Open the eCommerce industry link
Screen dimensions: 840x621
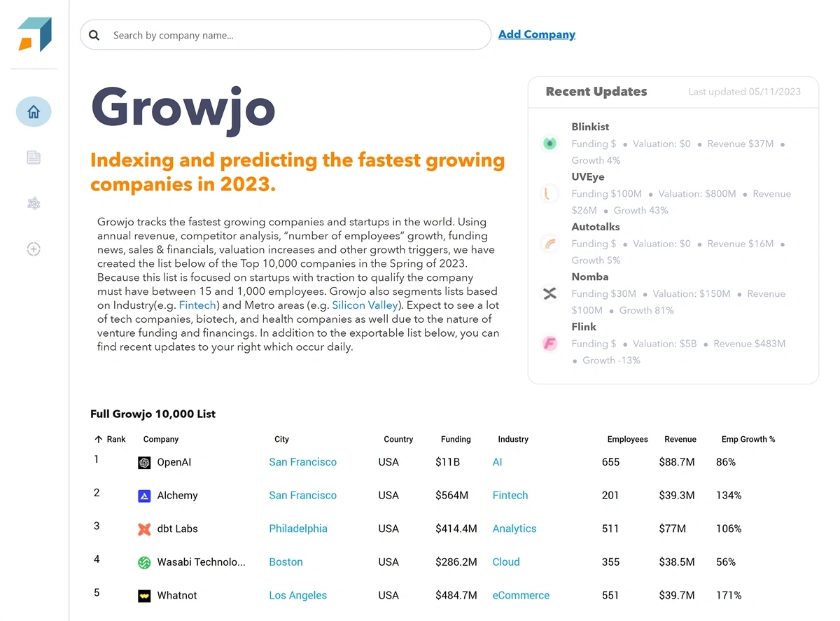tap(521, 595)
